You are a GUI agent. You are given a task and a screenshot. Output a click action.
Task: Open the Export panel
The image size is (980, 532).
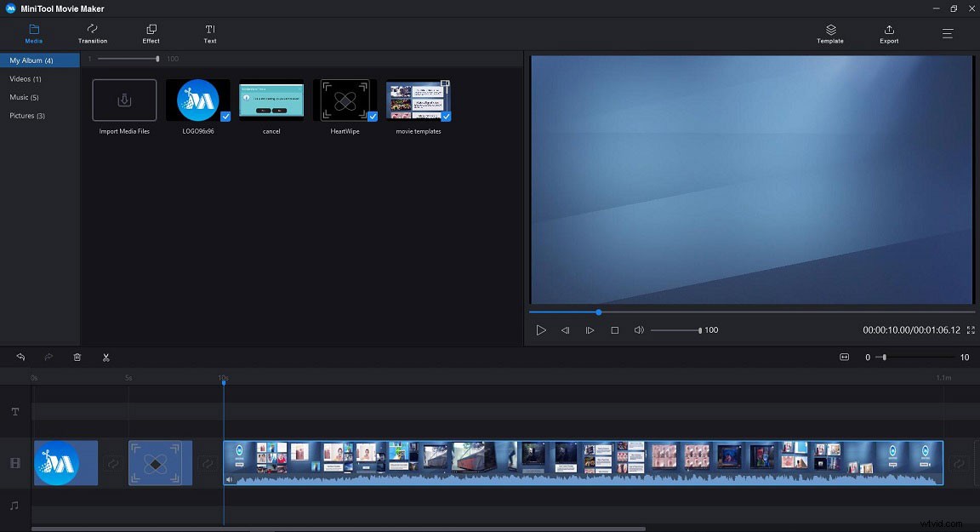[888, 34]
